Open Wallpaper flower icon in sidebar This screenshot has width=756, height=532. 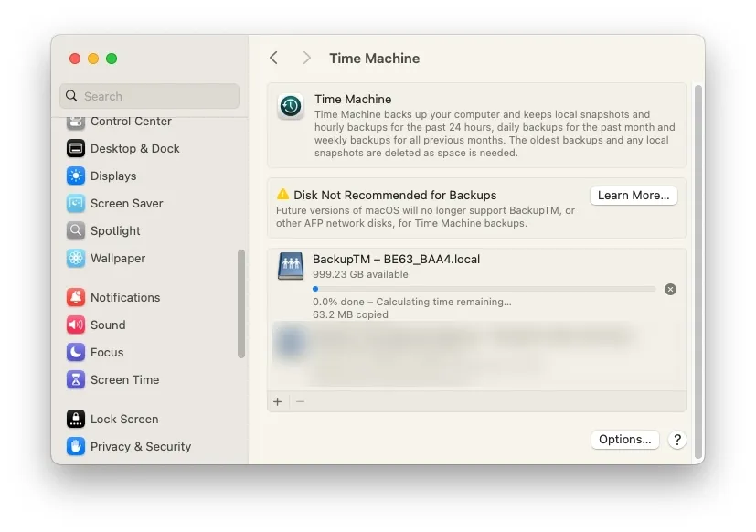[x=76, y=258]
